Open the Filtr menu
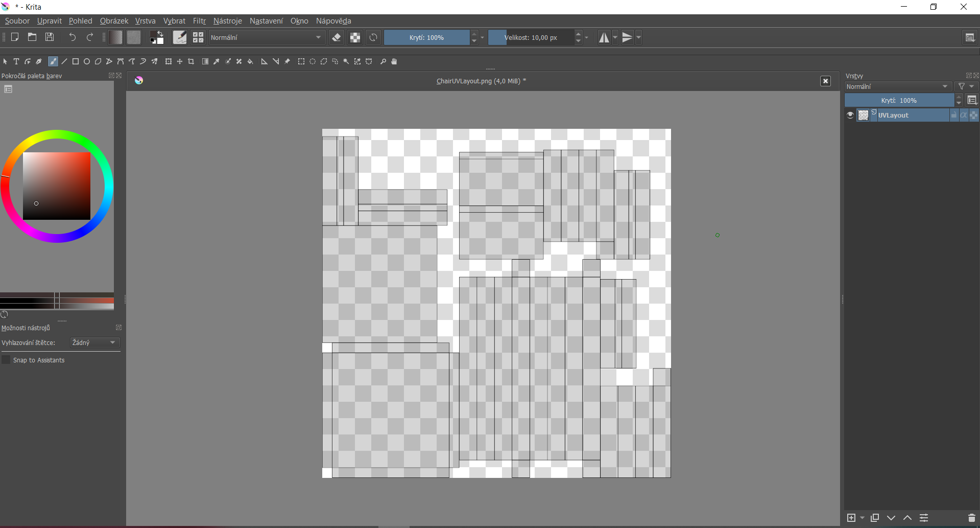The width and height of the screenshot is (980, 528). coord(199,21)
